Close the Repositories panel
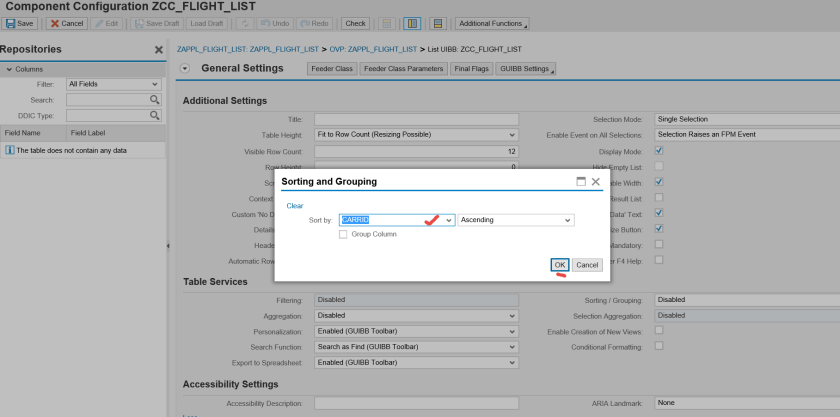This screenshot has width=840, height=417. 159,50
